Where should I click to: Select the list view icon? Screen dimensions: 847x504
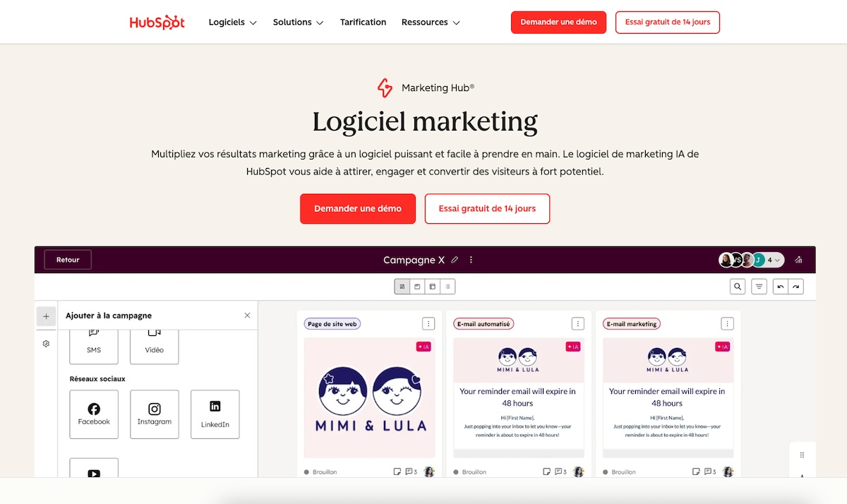tap(447, 287)
